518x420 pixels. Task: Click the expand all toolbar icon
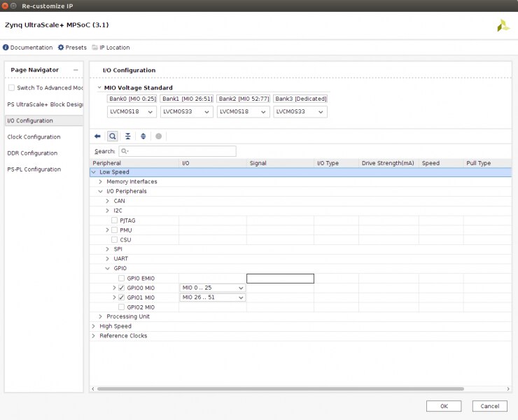[143, 136]
